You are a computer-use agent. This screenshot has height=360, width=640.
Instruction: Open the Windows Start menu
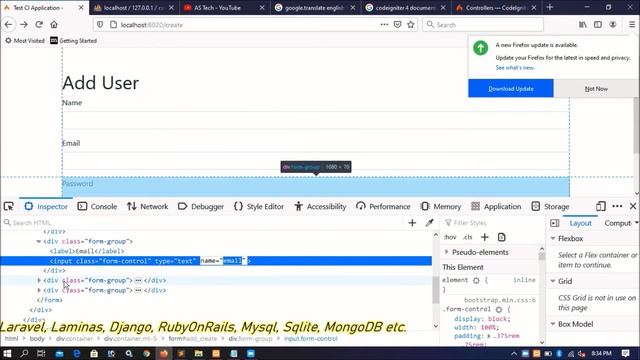point(7,353)
